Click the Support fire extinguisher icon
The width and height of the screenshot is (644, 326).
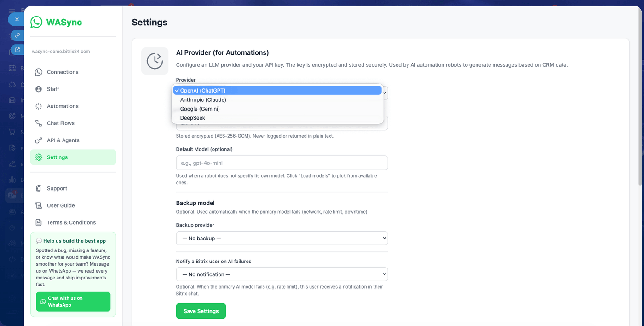tap(39, 188)
